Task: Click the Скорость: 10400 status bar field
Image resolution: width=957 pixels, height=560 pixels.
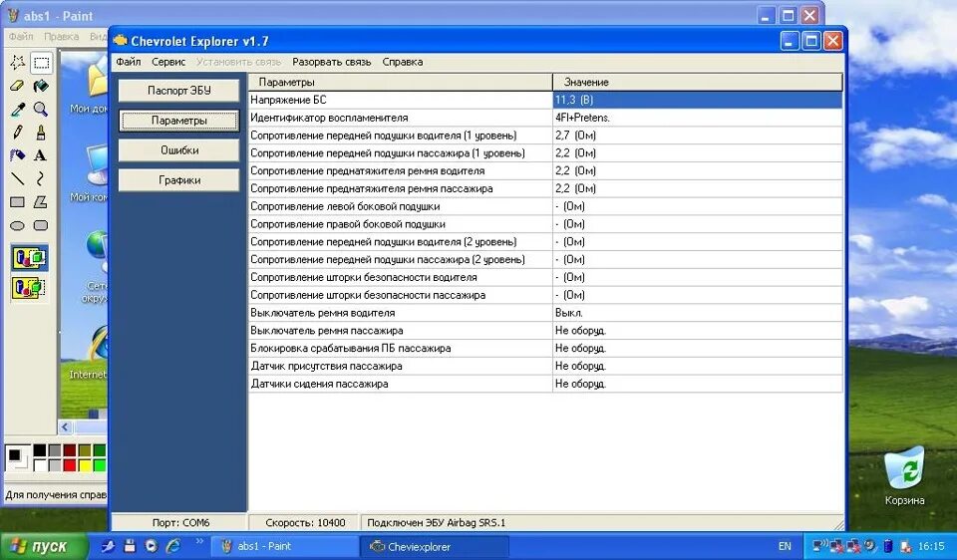Action: point(305,523)
